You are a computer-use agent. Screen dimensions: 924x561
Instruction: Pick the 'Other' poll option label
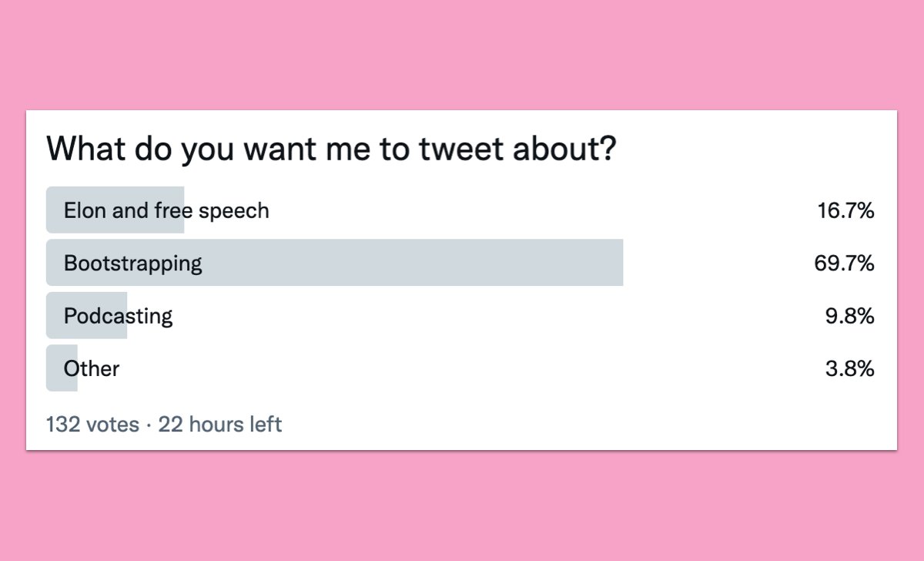(x=92, y=368)
